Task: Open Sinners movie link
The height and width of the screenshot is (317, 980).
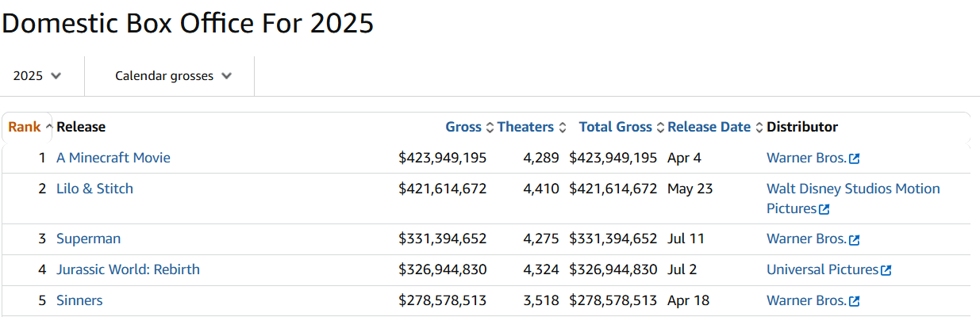Action: pos(79,300)
